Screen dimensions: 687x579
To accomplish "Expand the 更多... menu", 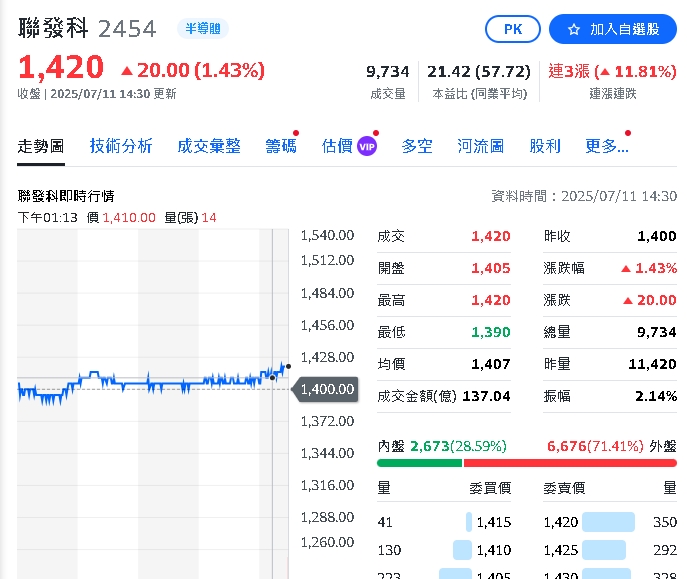I will point(607,146).
